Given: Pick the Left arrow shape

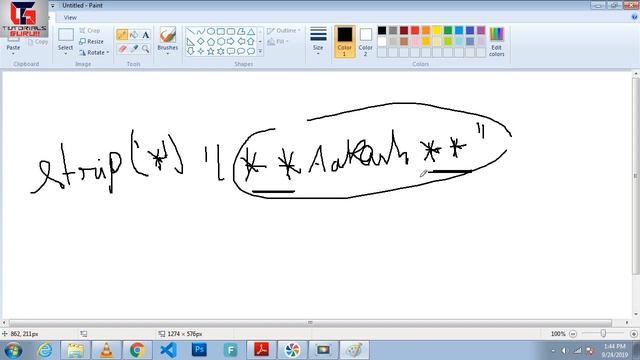Looking at the screenshot, I should (x=241, y=41).
